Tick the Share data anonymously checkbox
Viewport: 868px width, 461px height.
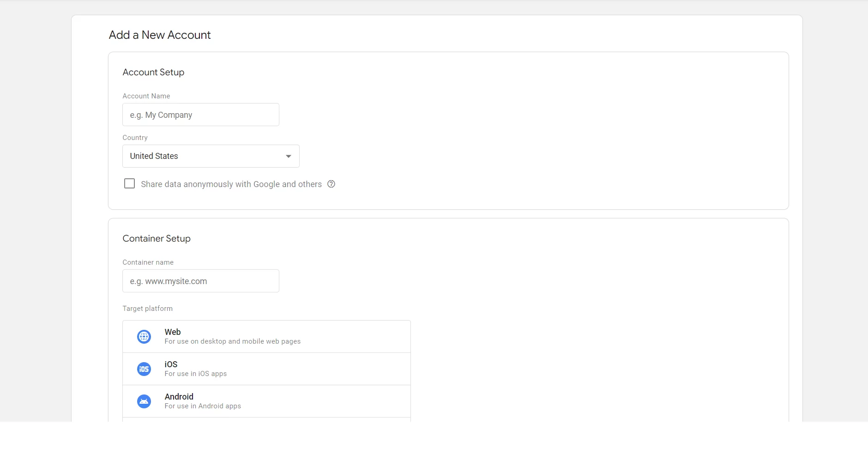pyautogui.click(x=130, y=184)
